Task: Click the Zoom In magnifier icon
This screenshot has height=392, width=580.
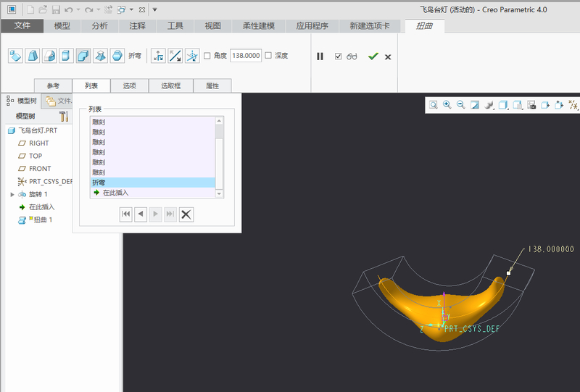Action: [447, 105]
